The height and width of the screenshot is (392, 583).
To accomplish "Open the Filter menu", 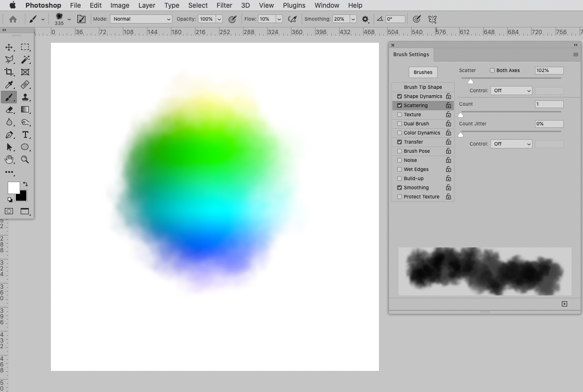I will [x=224, y=5].
